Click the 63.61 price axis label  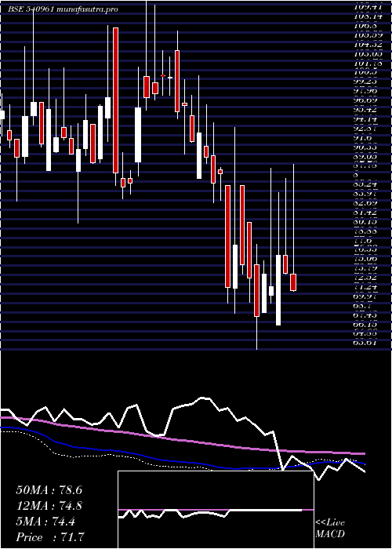pos(365,344)
